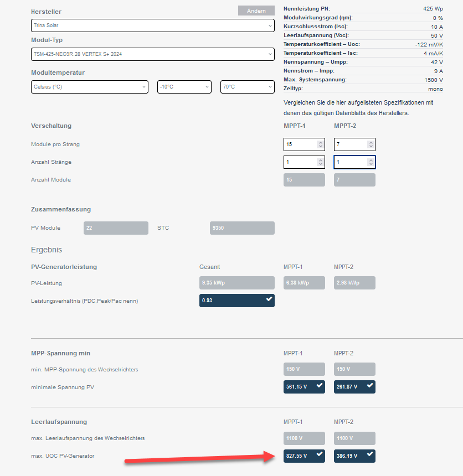463x476 pixels.
Task: Click stepper arrows on MPPT-2 Module pro Strang
Action: click(370, 144)
